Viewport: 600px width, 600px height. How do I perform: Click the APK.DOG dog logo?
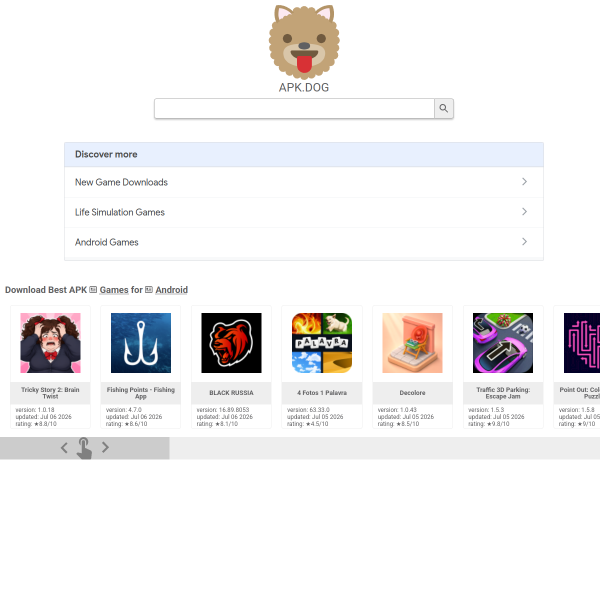point(304,42)
